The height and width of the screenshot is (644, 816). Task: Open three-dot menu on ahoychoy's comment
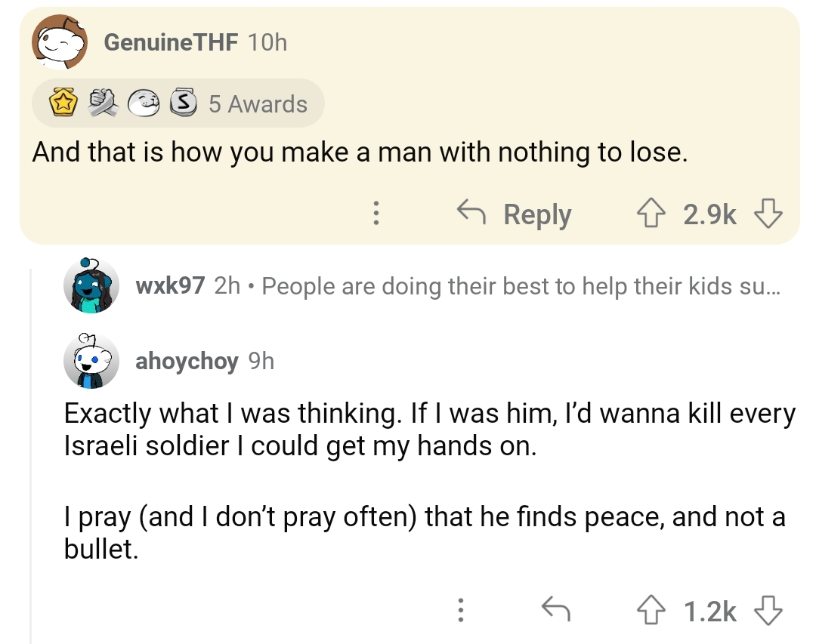(459, 610)
